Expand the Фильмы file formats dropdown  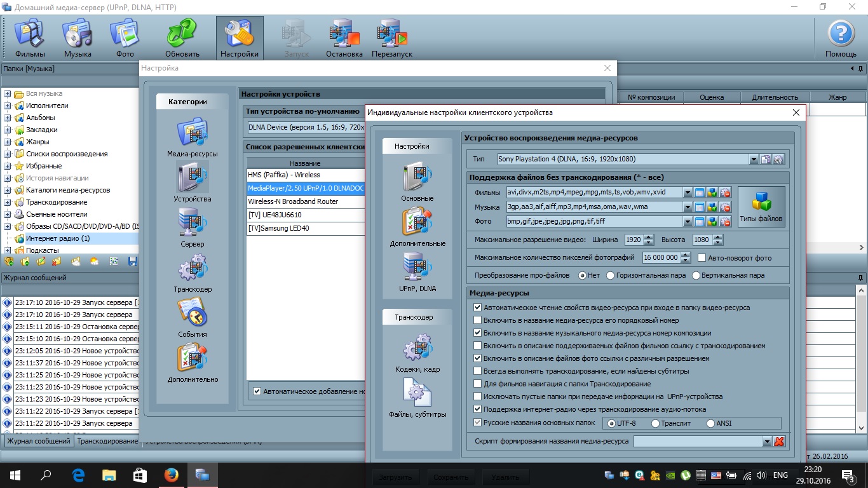click(x=687, y=193)
